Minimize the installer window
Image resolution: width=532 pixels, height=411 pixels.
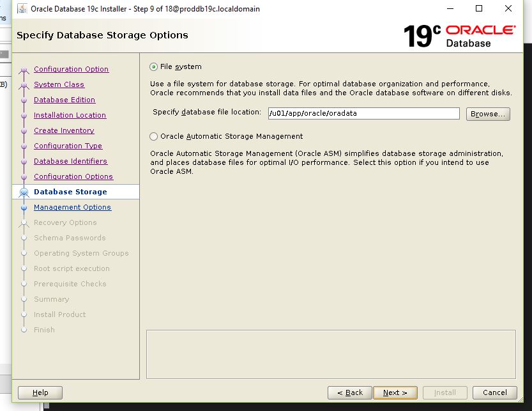pos(450,8)
